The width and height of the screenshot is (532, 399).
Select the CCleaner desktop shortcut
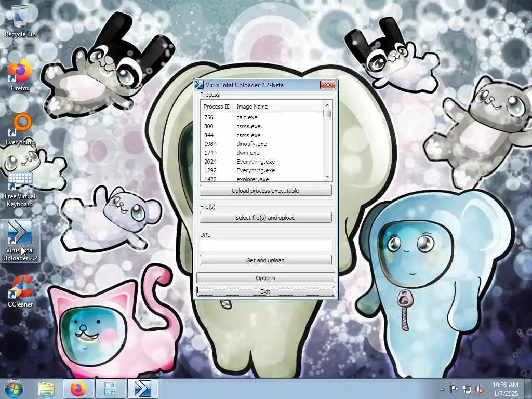tap(20, 292)
